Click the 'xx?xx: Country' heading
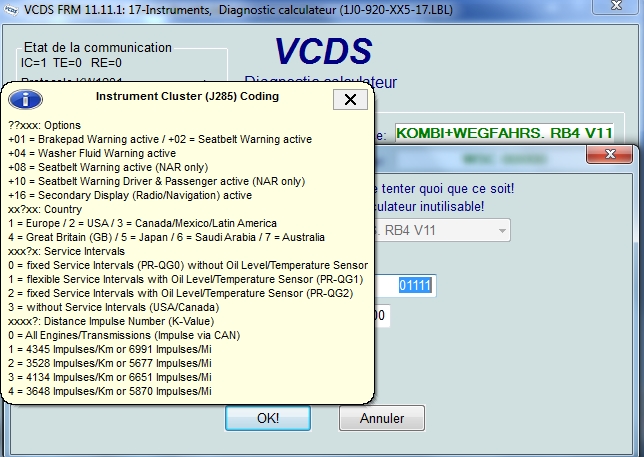This screenshot has width=644, height=457. point(45,209)
